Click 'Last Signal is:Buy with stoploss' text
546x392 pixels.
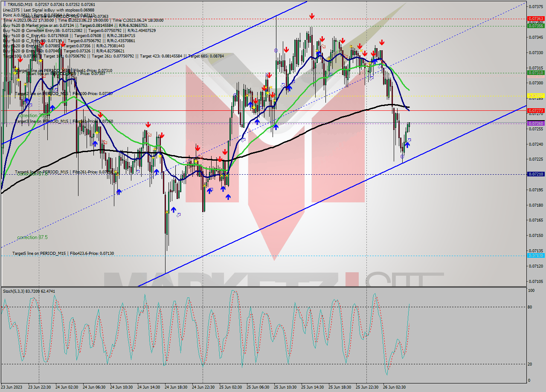point(58,9)
